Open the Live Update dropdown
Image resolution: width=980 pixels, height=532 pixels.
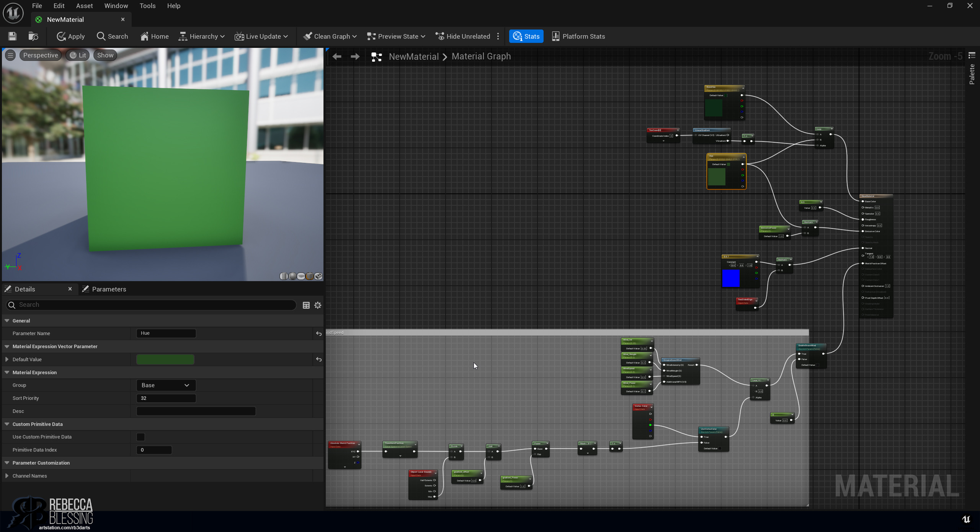pyautogui.click(x=261, y=36)
